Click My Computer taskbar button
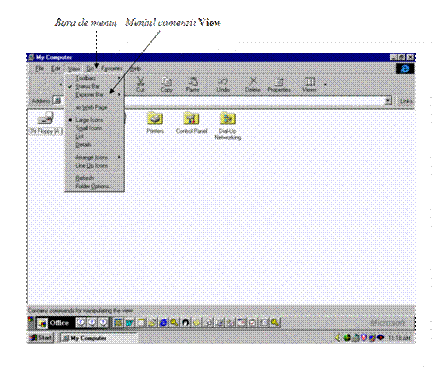Screen dimensions: 438x368 pyautogui.click(x=99, y=338)
